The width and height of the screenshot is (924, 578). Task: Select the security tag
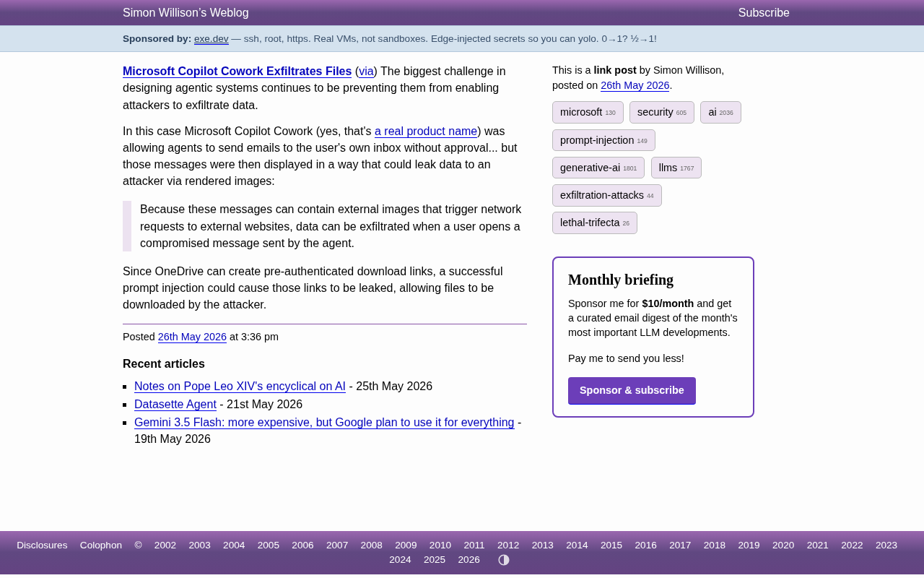[x=662, y=112]
